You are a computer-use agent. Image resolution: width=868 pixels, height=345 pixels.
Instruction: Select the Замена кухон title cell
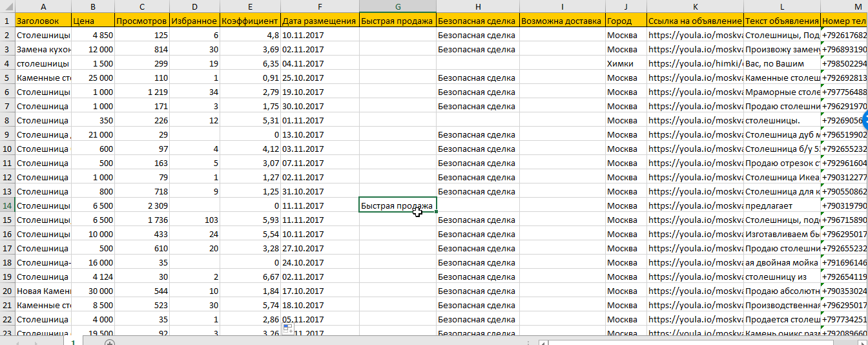tap(43, 49)
